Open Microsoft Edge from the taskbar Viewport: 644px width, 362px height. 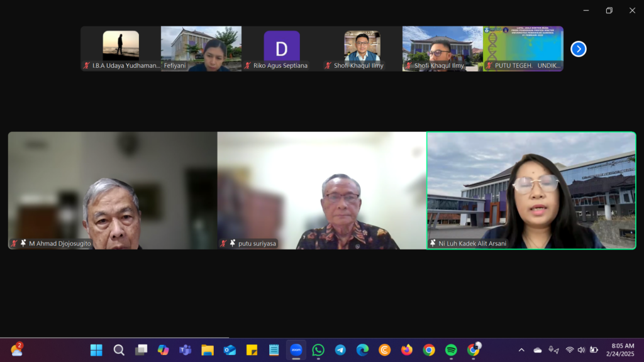point(362,350)
